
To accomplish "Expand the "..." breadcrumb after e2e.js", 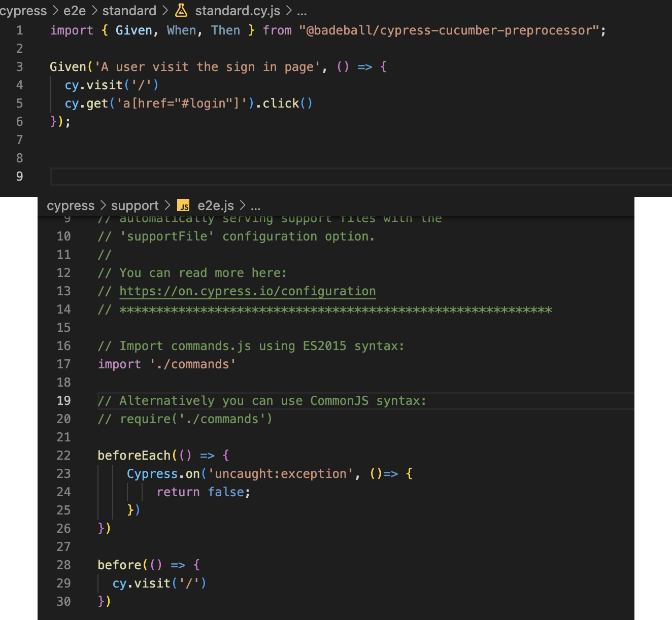I will [x=255, y=205].
